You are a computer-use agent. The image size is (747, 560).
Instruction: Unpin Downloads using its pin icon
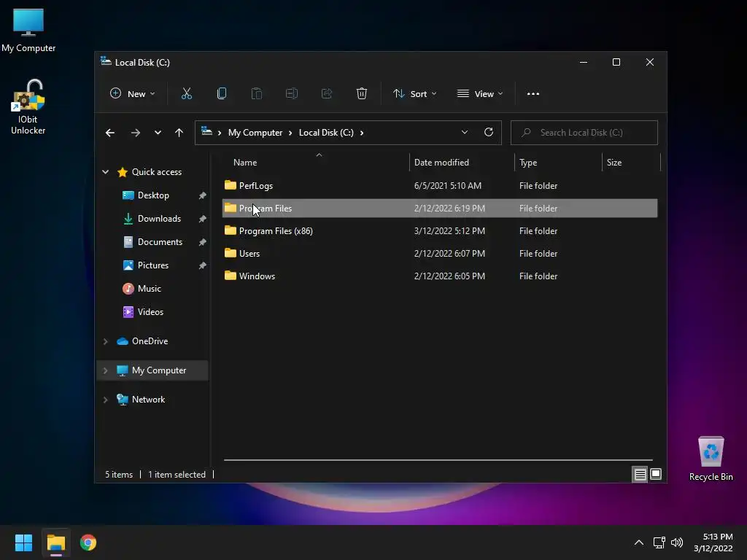click(203, 219)
